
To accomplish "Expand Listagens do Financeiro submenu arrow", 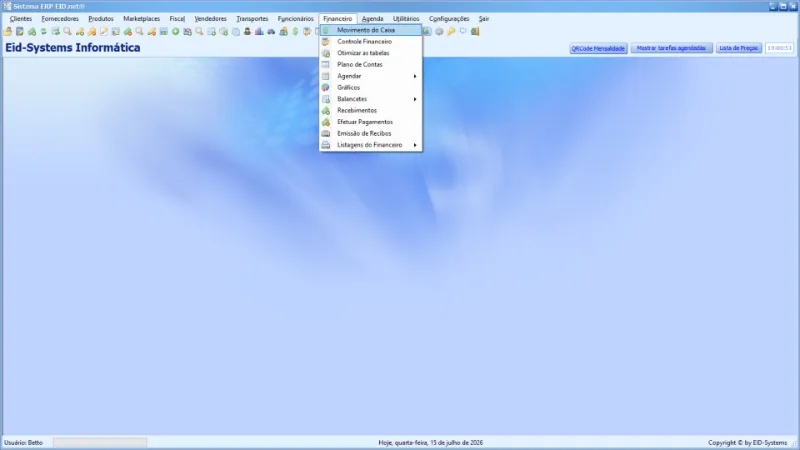I will coord(415,145).
